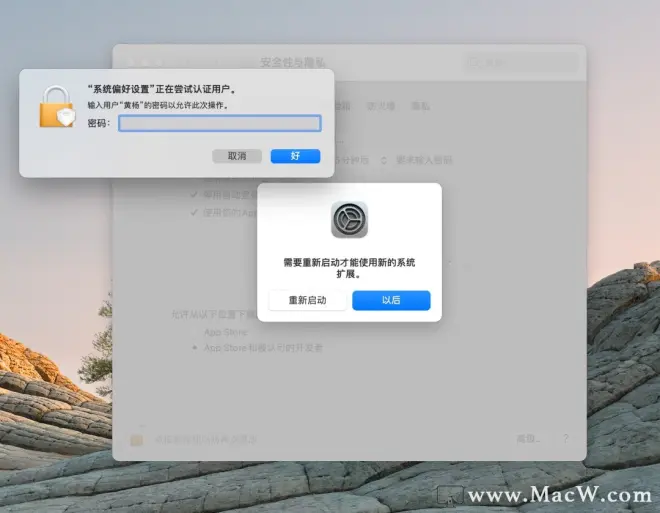Toggle the second-to-last checked checkbox under the delay dropdown
This screenshot has width=660, height=513.
pyautogui.click(x=194, y=194)
